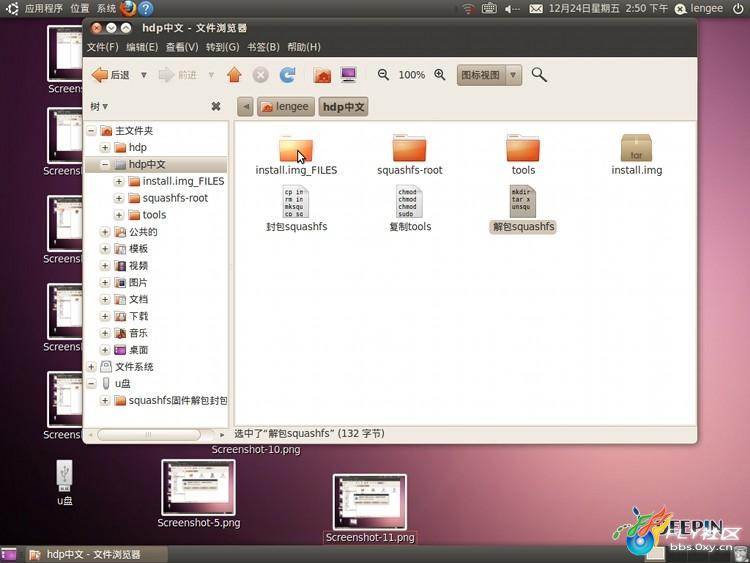The height and width of the screenshot is (563, 750).
Task: Collapse the u盘 tree node
Action: point(91,384)
